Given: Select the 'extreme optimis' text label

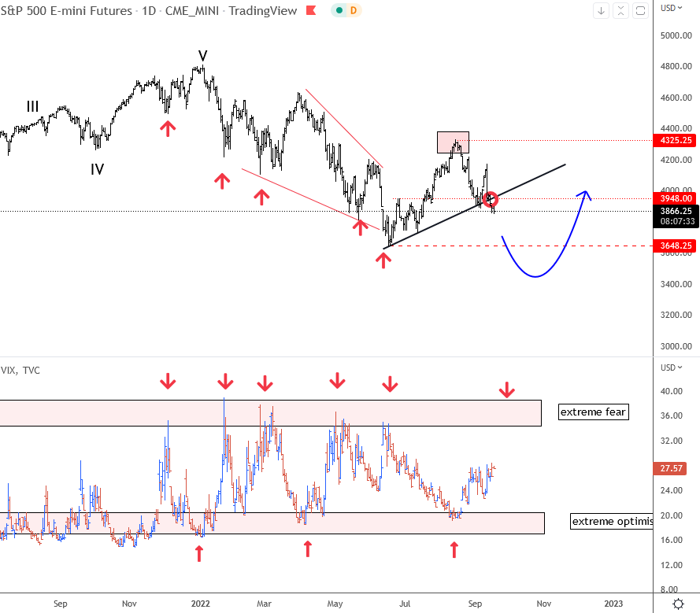Looking at the screenshot, I should (612, 522).
